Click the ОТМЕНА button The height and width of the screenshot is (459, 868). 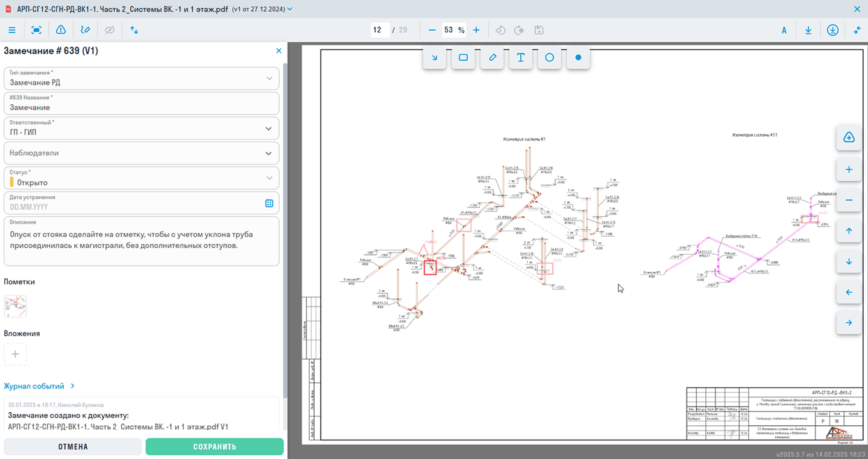[x=73, y=446]
